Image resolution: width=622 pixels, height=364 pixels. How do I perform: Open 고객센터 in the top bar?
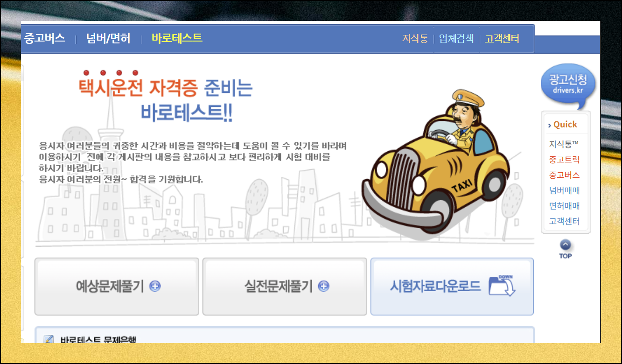click(x=502, y=39)
